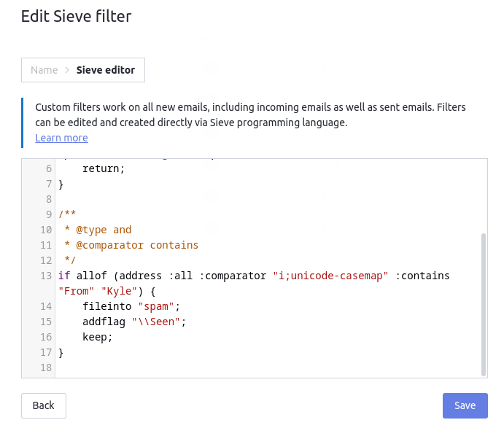Click the closing brace on line 17
Screen dimensions: 504x428
point(61,353)
